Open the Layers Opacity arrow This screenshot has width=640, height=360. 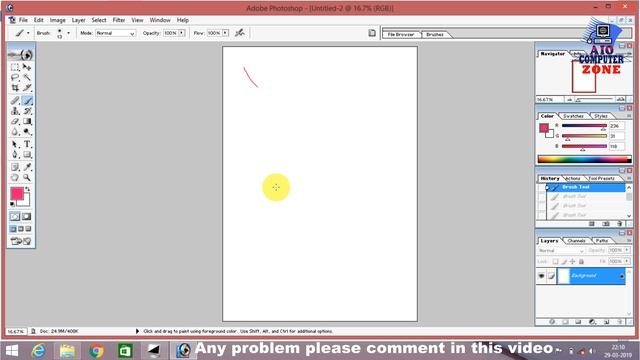pyautogui.click(x=627, y=250)
